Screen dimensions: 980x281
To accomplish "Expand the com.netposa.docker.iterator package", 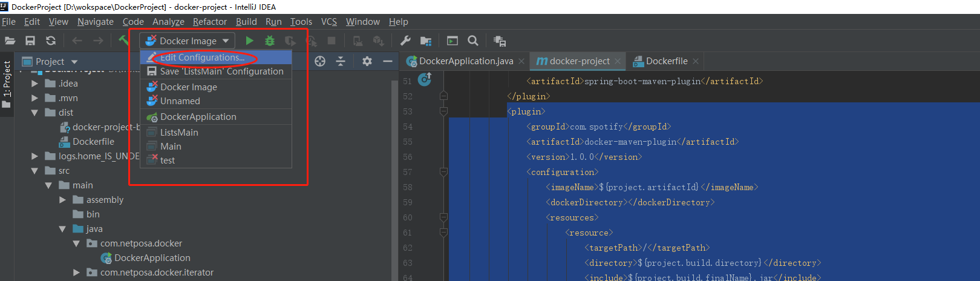I will coord(76,273).
